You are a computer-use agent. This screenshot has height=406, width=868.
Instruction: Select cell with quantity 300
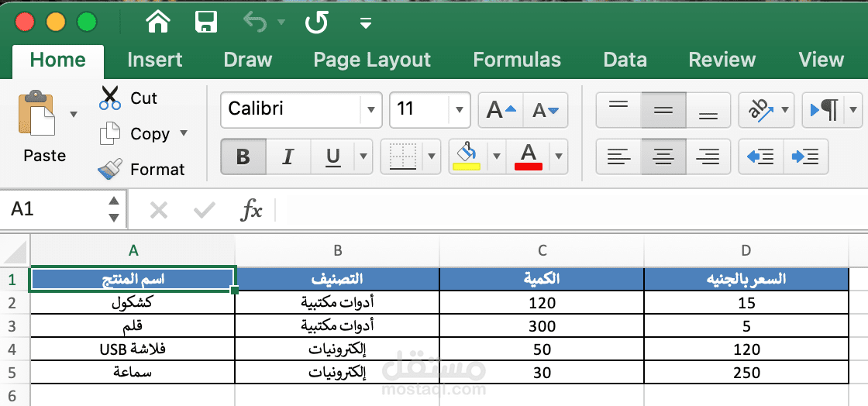pos(542,325)
